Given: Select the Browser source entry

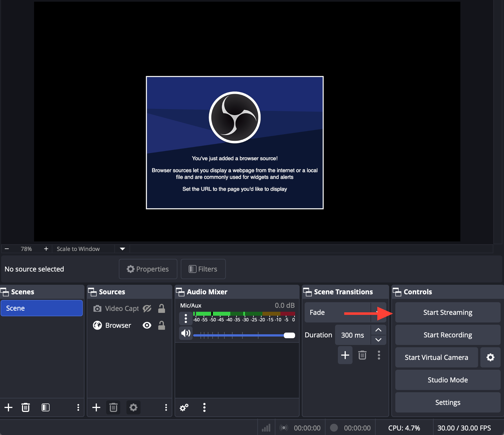Looking at the screenshot, I should (118, 326).
